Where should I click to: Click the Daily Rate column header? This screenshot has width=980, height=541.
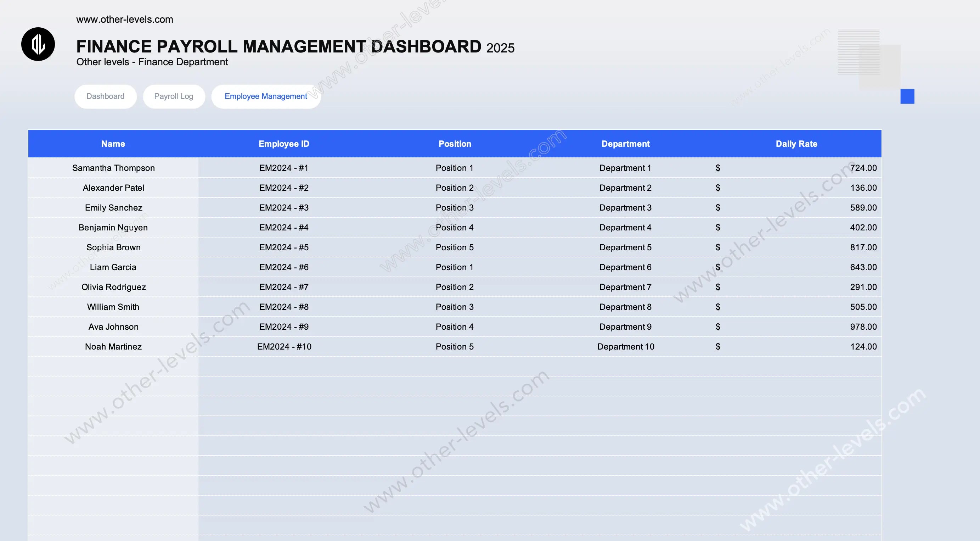pos(796,144)
